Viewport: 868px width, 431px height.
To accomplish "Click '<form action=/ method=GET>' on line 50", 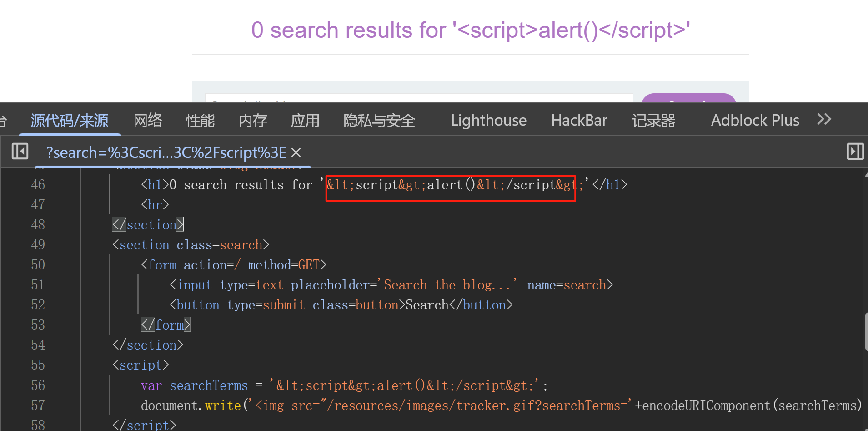I will [234, 265].
